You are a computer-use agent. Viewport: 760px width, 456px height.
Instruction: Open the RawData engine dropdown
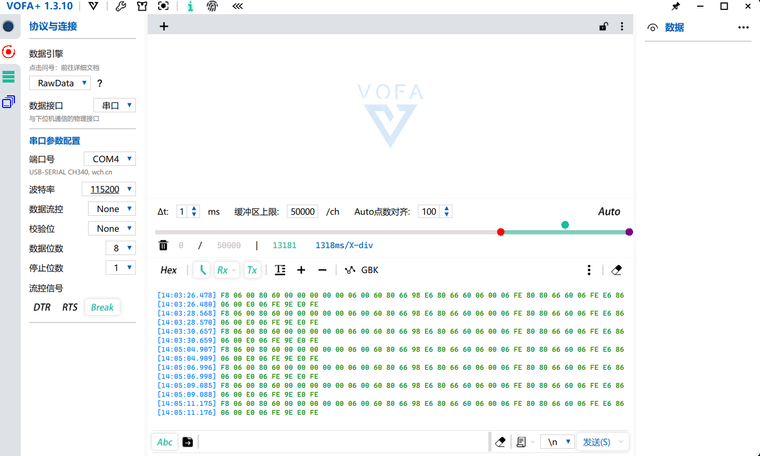(60, 83)
